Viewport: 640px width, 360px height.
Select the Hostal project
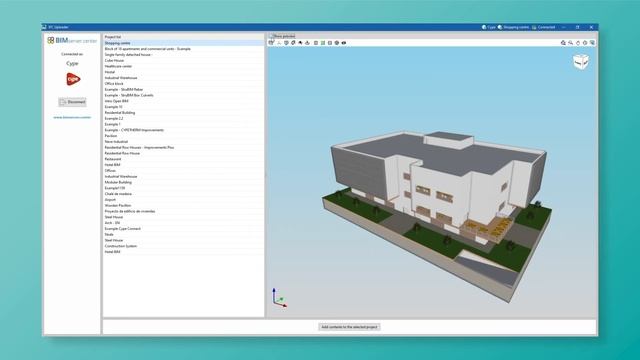click(x=184, y=72)
